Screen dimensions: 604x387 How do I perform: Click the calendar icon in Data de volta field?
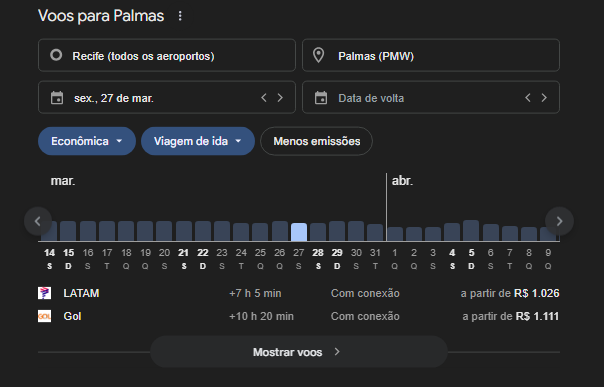pos(321,97)
